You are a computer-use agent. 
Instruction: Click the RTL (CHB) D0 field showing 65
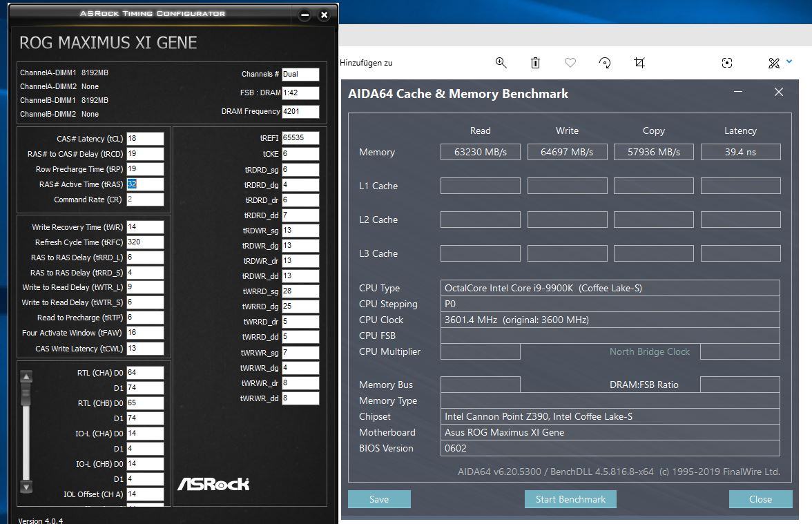pos(145,403)
